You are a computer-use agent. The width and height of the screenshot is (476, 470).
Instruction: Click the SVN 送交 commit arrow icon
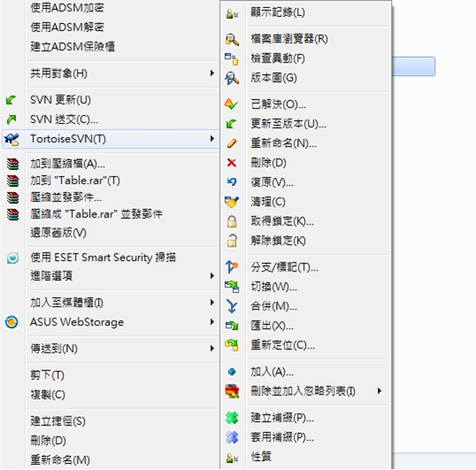pyautogui.click(x=12, y=119)
